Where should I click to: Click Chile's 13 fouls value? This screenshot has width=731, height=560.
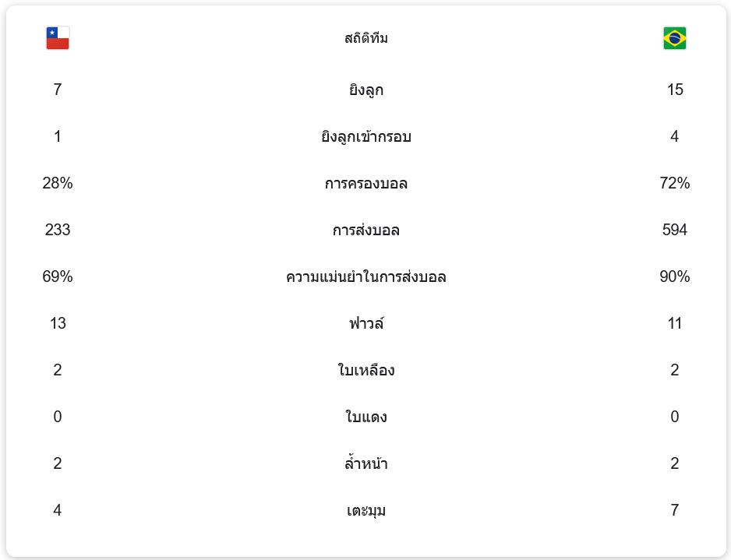58,324
